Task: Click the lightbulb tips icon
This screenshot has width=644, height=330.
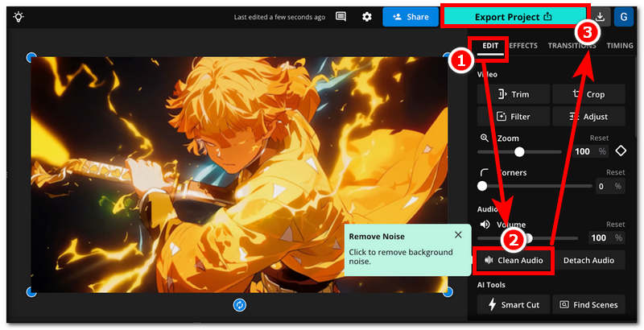Action: [x=19, y=16]
